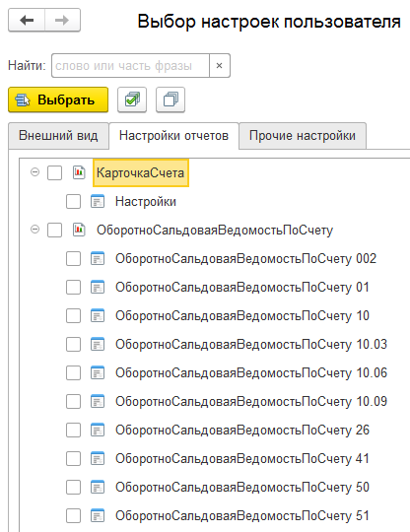Clear the search field with the × button

point(220,65)
